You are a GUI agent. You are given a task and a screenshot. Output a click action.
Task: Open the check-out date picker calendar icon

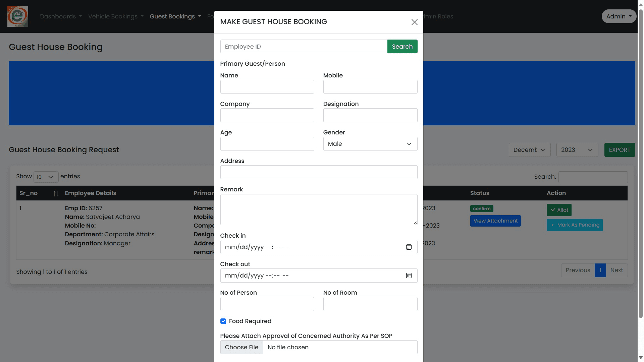coord(409,276)
